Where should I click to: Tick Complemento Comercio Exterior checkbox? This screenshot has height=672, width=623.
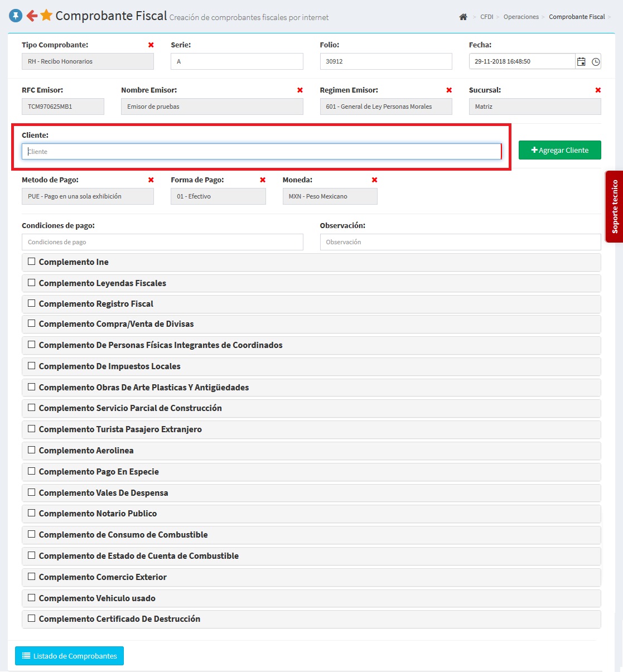point(32,577)
